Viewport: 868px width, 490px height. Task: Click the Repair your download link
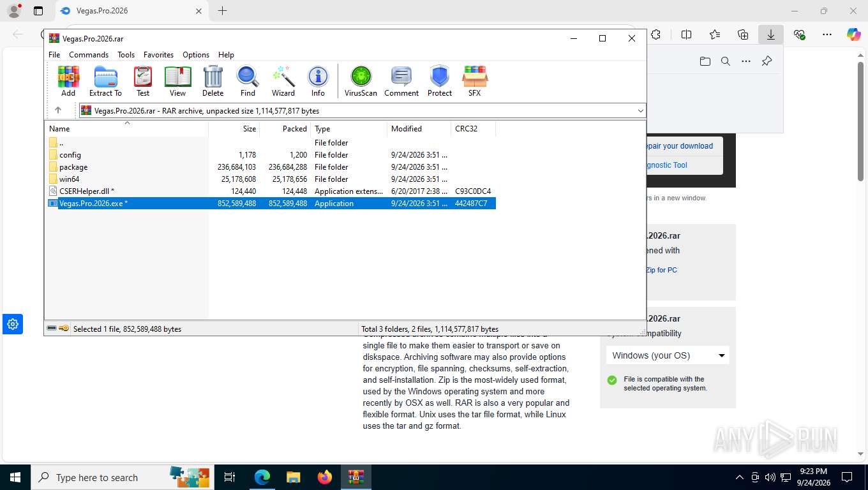coord(680,146)
